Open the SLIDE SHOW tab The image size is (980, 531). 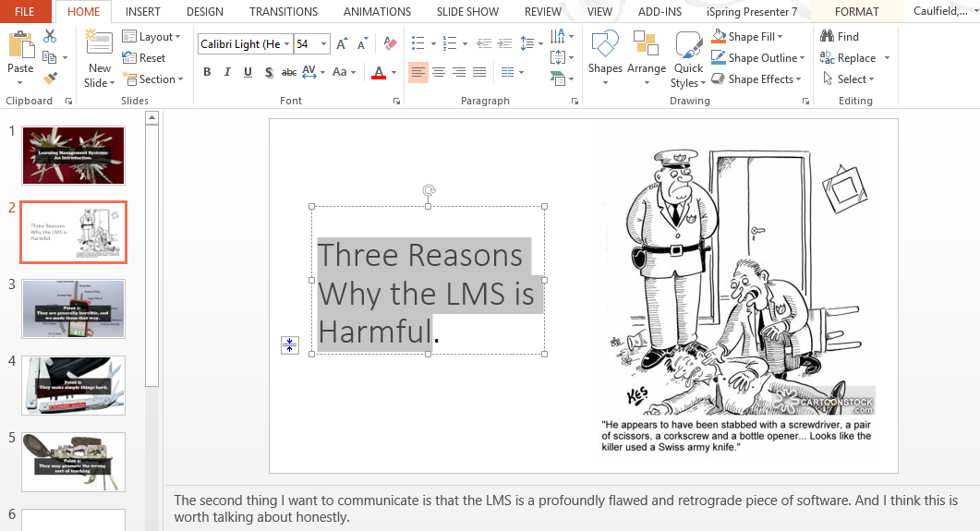click(x=467, y=12)
